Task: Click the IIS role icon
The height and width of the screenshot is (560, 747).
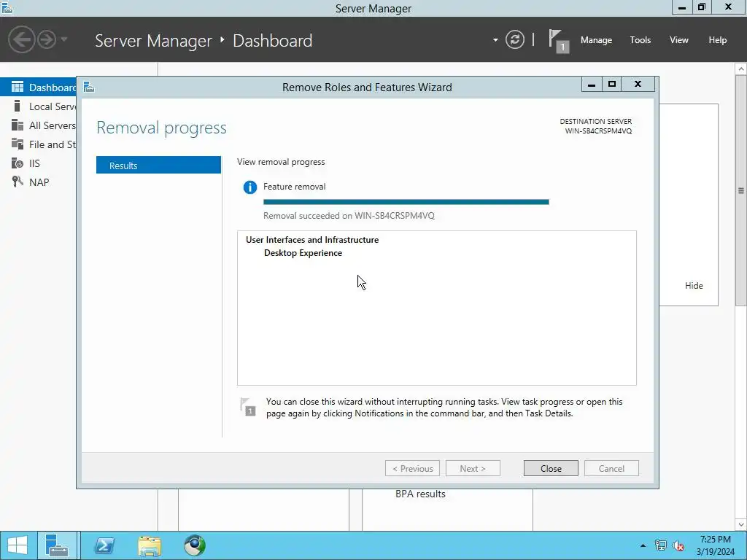Action: coord(18,163)
